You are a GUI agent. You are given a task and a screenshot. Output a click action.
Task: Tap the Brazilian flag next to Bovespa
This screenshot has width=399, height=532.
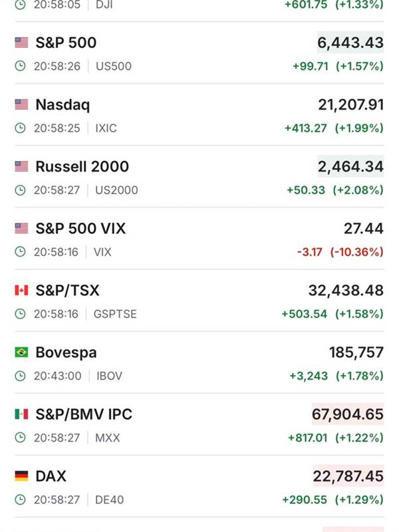coord(21,352)
